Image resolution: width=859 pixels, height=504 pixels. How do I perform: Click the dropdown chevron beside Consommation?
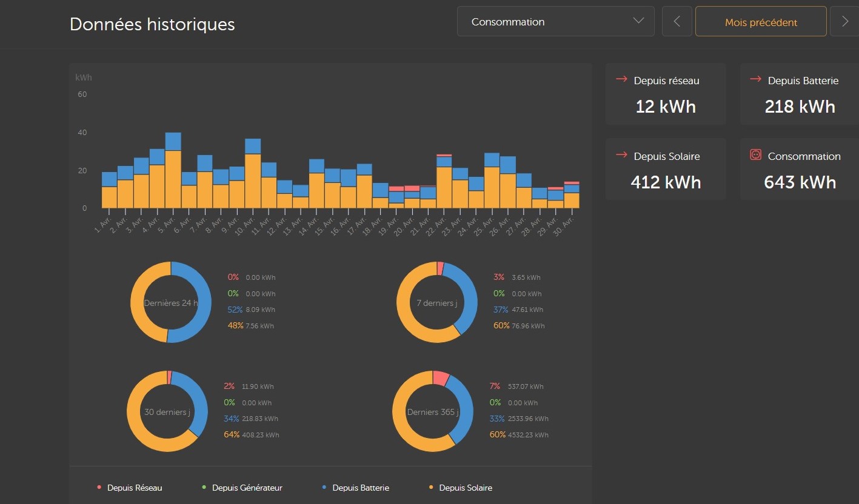tap(638, 21)
